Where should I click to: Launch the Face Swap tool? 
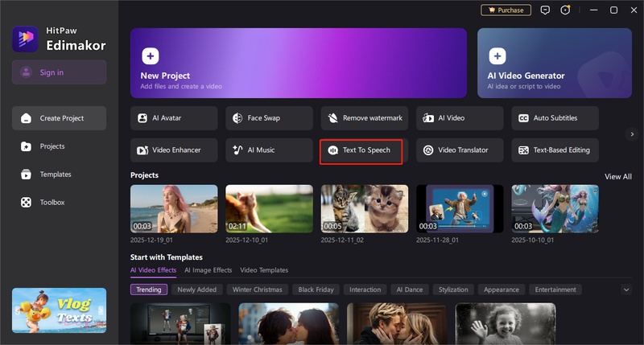coord(269,118)
